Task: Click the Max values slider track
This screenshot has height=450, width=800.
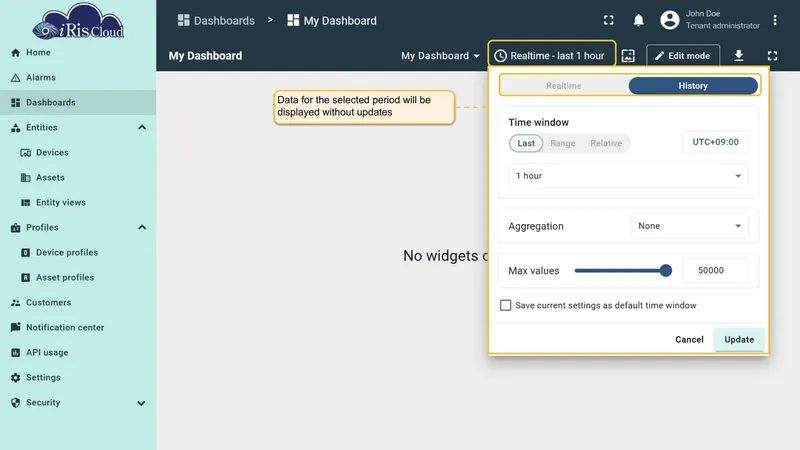Action: [x=620, y=271]
